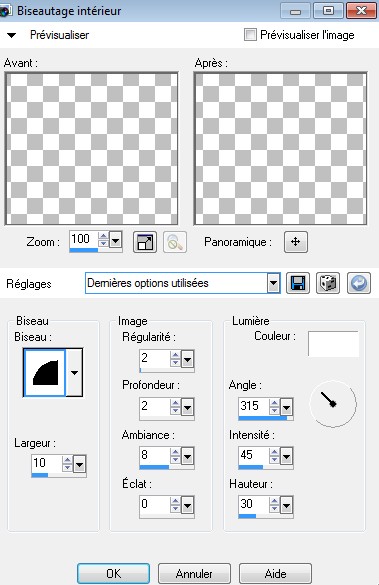Click the Aide button
Viewport: 379px width, 585px height.
tap(275, 573)
